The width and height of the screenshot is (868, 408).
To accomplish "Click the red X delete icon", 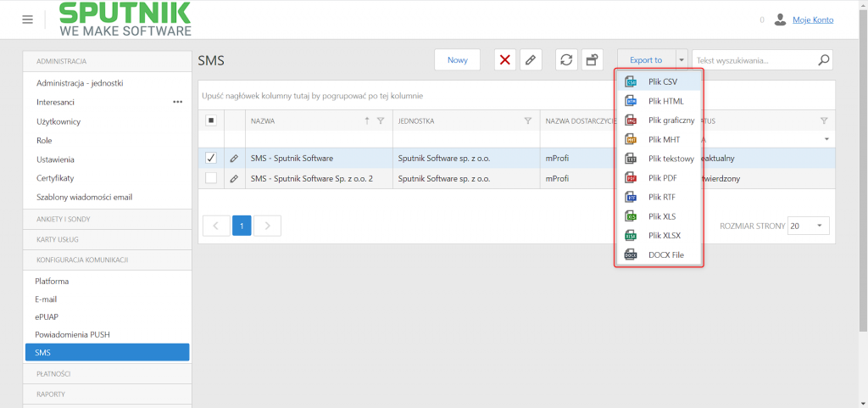I will [x=505, y=59].
